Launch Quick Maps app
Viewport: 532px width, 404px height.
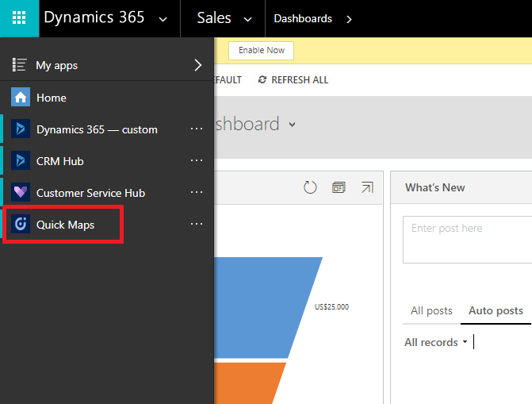coord(65,225)
